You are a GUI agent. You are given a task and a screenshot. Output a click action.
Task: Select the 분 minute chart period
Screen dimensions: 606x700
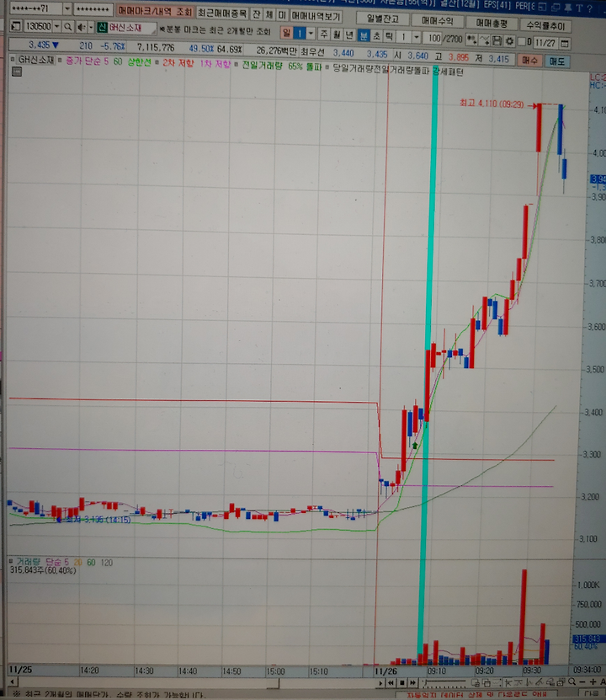tap(364, 35)
